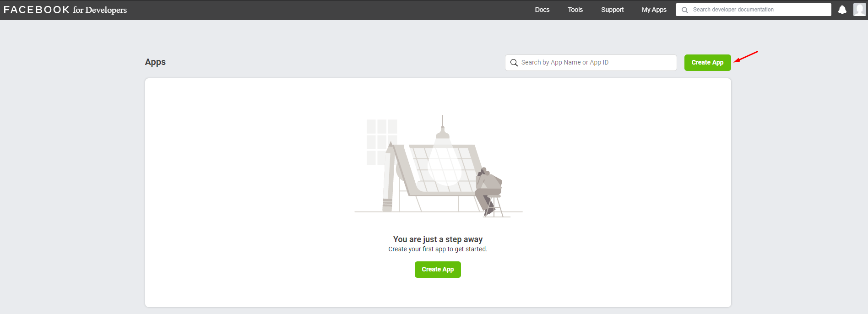
Task: Focus the Search by App Name or App ID field
Action: click(591, 63)
